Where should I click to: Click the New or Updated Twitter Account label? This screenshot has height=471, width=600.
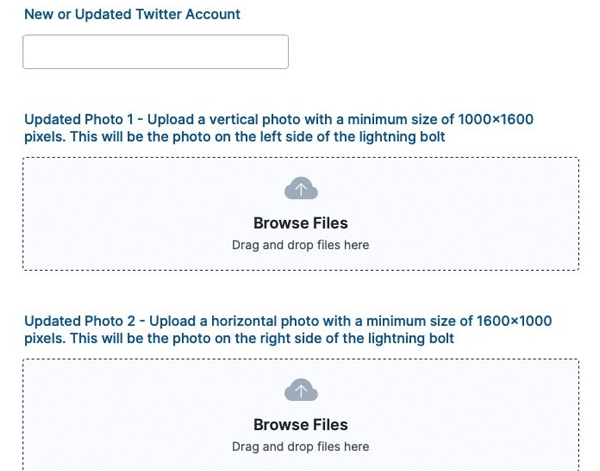coord(132,14)
